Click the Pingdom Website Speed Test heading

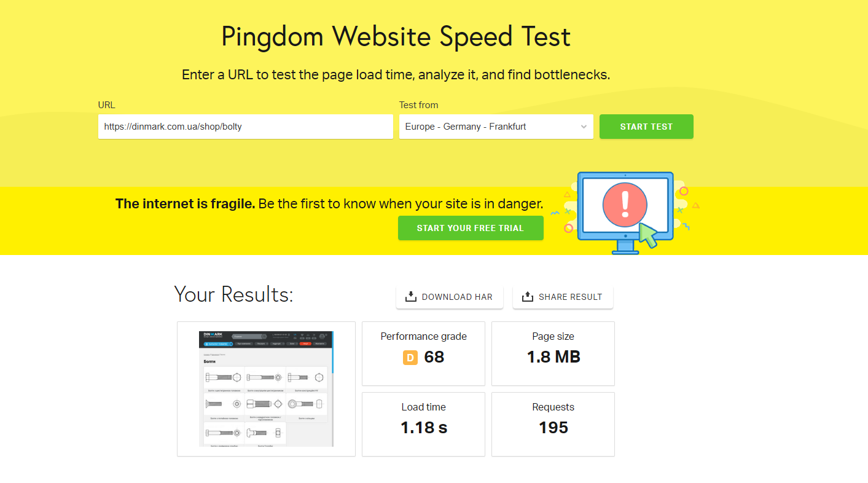click(x=396, y=37)
